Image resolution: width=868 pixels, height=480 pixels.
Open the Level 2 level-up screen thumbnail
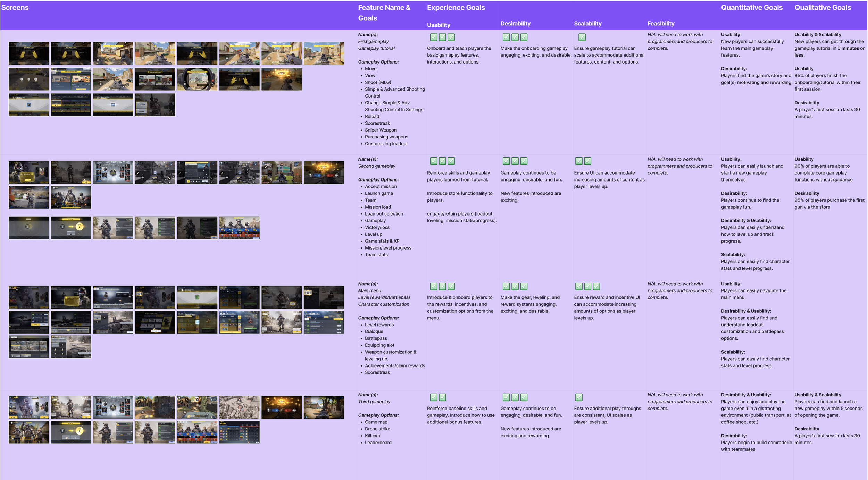click(71, 228)
